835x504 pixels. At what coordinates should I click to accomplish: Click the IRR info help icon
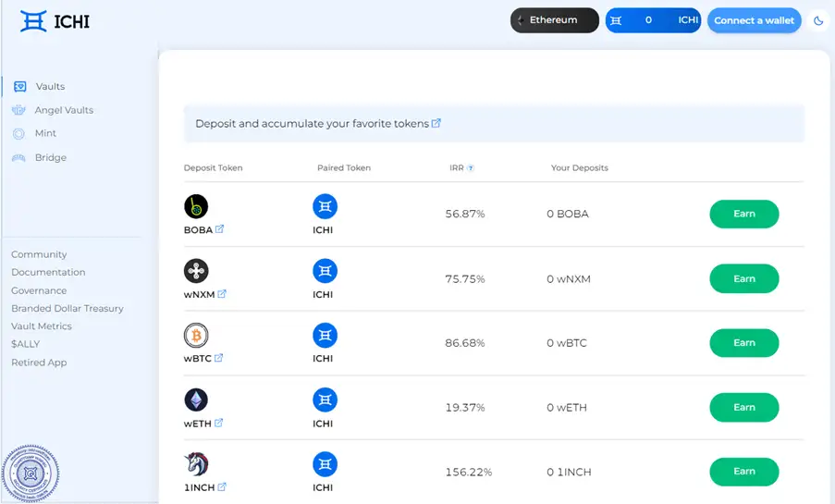click(x=471, y=168)
